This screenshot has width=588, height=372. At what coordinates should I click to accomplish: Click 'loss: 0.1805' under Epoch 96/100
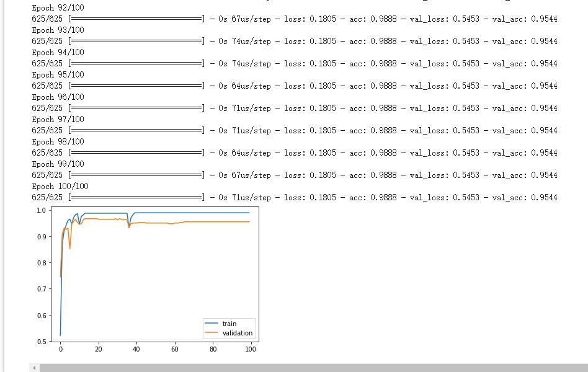310,108
